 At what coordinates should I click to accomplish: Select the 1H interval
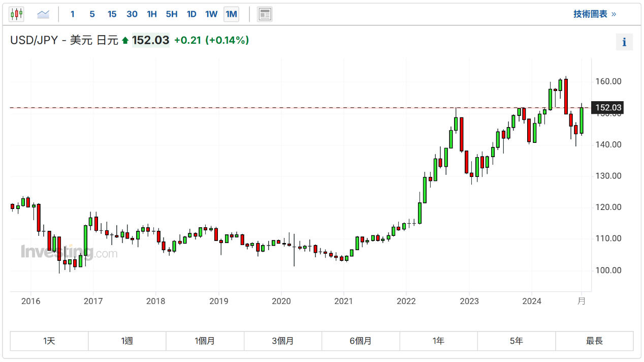(x=151, y=14)
